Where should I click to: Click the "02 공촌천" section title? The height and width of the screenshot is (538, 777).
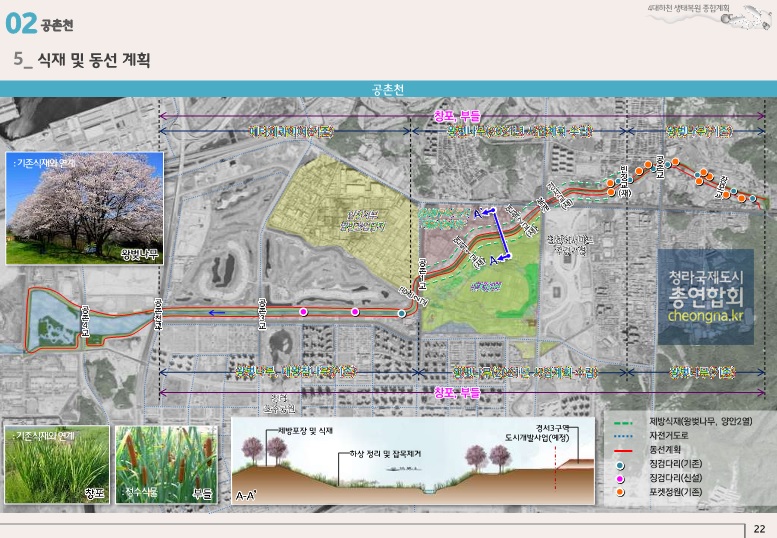point(39,23)
